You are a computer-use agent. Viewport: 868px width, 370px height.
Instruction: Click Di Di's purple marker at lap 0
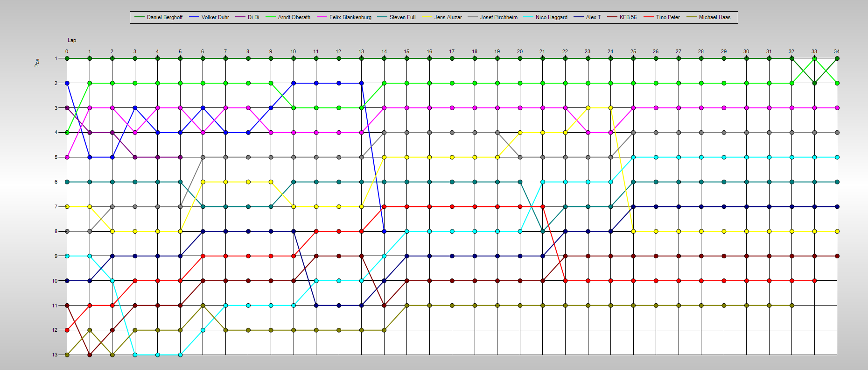point(67,108)
